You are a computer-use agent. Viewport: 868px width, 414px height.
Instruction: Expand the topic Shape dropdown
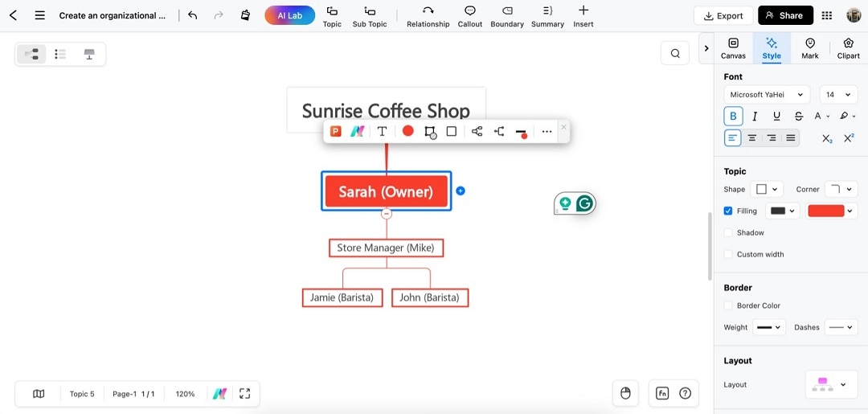tap(767, 189)
